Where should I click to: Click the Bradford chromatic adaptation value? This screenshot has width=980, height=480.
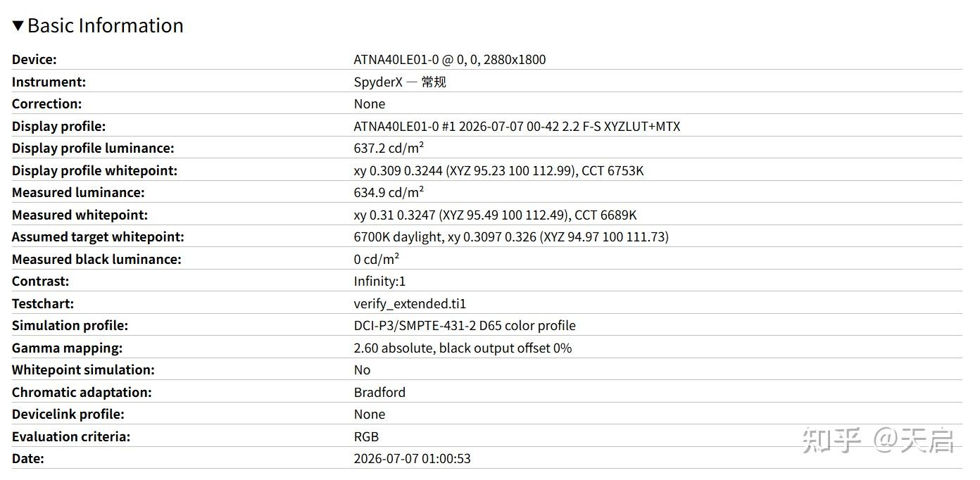[x=379, y=393]
